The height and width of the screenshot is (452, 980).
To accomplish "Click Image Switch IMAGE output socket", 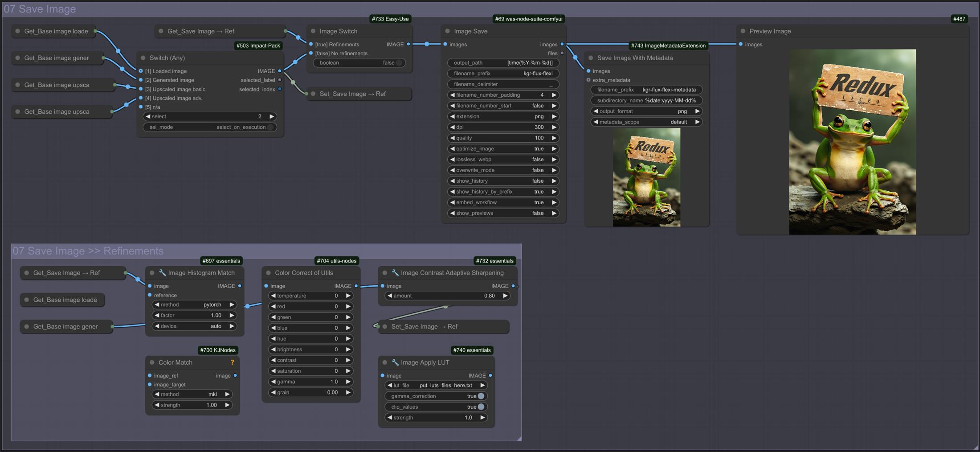I will coord(408,44).
